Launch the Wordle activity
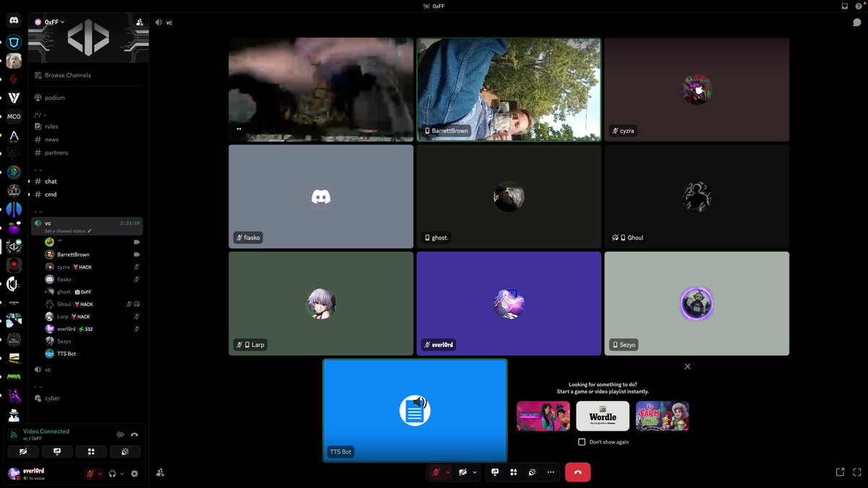The width and height of the screenshot is (868, 488). [x=603, y=416]
